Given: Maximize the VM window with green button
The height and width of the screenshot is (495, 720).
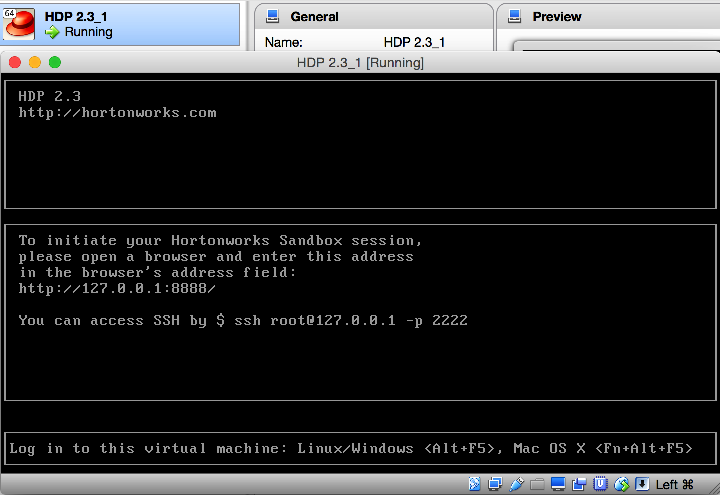Looking at the screenshot, I should pos(55,62).
